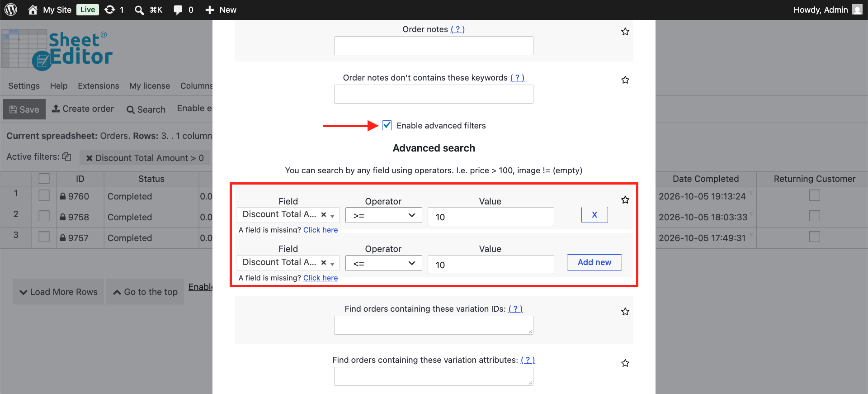Open My license menu

(150, 86)
